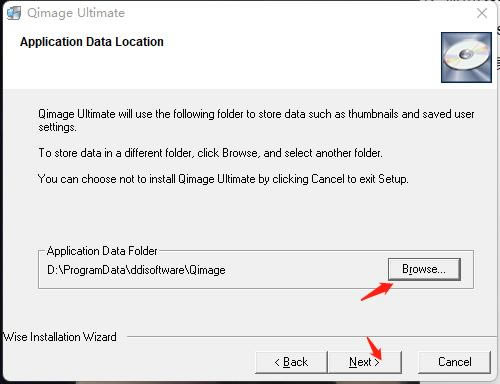500x384 pixels.
Task: Click the paragraph about thumbnails and saved settings
Action: click(x=256, y=120)
